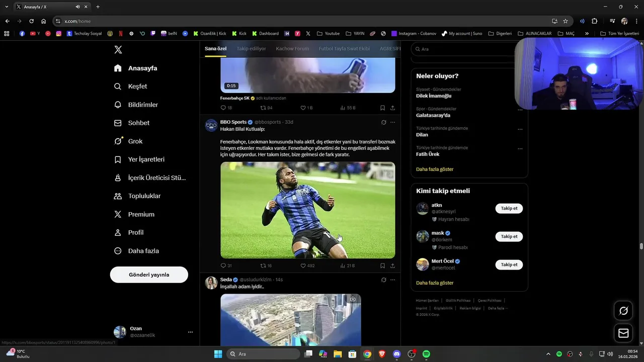Open the ALINACAKLAR bookmarks folder

coord(534,34)
